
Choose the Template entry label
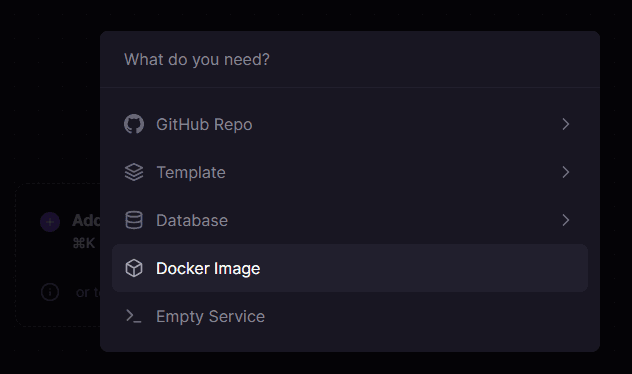coord(191,172)
